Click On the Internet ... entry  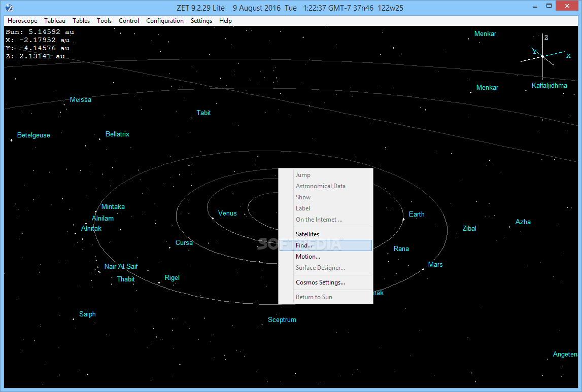pyautogui.click(x=326, y=219)
